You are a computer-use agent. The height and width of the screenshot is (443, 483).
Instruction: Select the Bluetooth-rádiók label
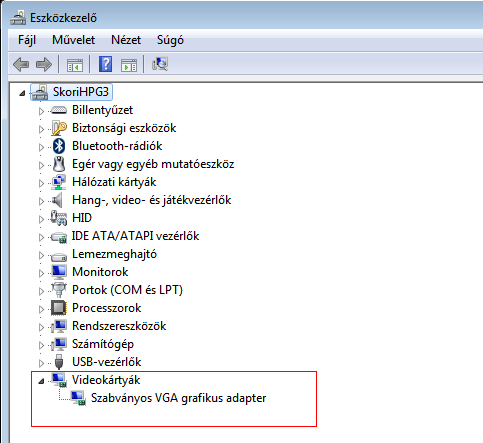point(117,146)
